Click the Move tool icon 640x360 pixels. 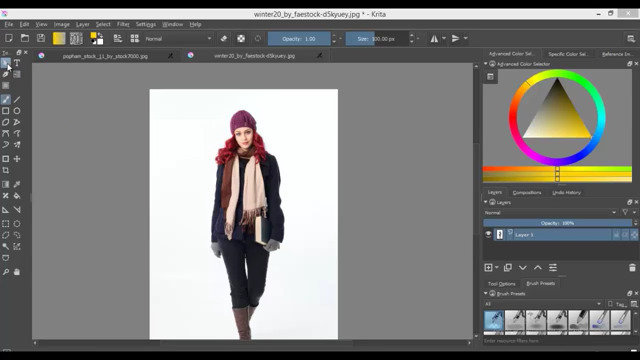click(17, 159)
